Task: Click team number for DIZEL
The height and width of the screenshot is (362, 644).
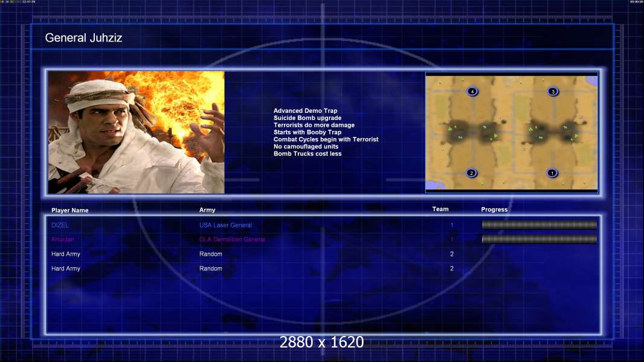Action: (x=452, y=225)
